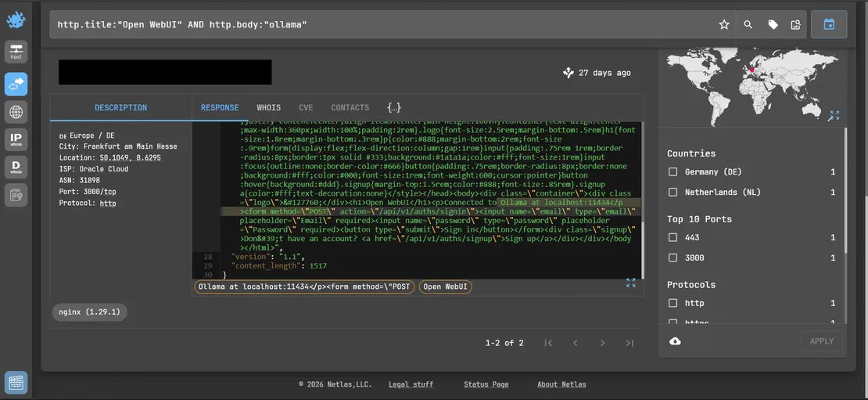Open the Status Page link
This screenshot has height=400, width=868.
coord(486,384)
